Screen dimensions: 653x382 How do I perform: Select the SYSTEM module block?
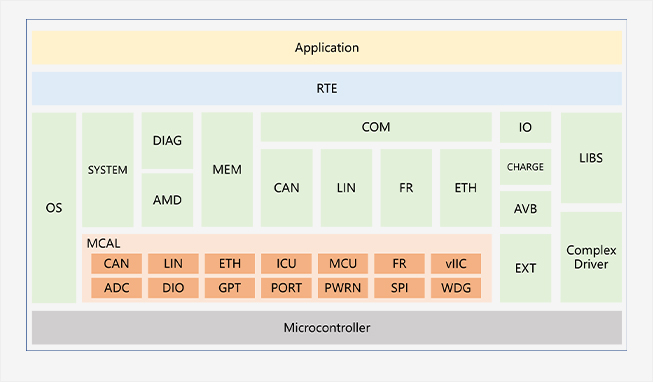(x=107, y=170)
